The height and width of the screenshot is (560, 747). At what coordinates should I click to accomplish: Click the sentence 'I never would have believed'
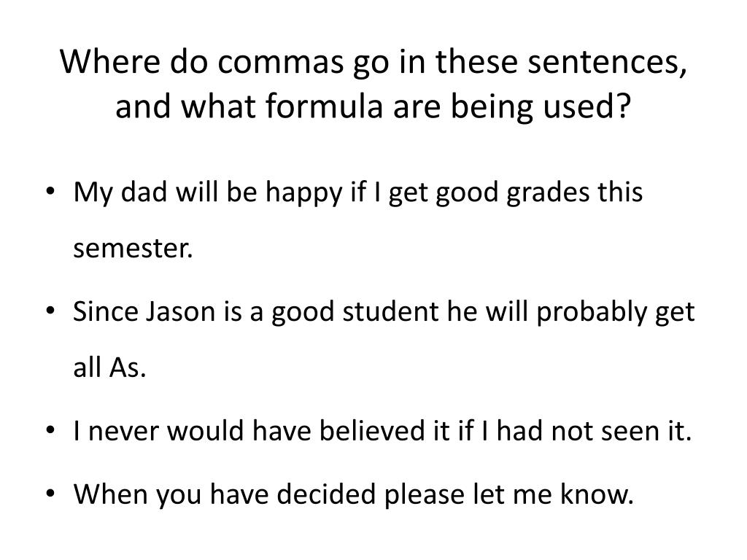pyautogui.click(x=382, y=430)
